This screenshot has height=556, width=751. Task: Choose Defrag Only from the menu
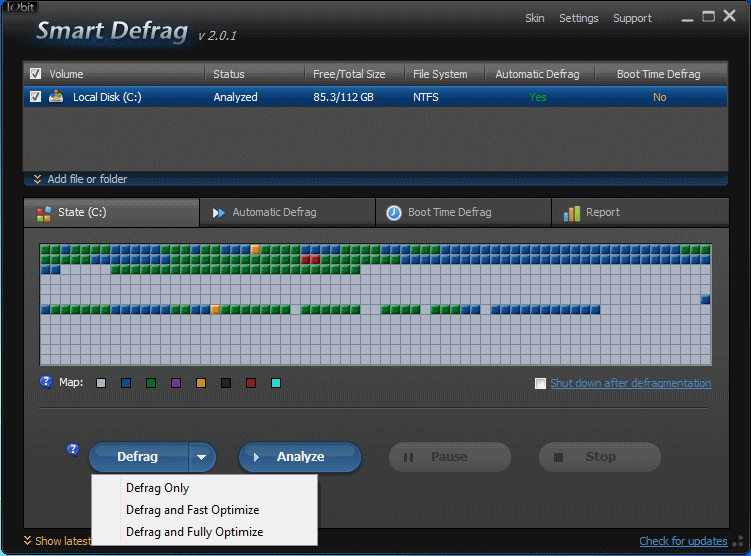[x=157, y=488]
